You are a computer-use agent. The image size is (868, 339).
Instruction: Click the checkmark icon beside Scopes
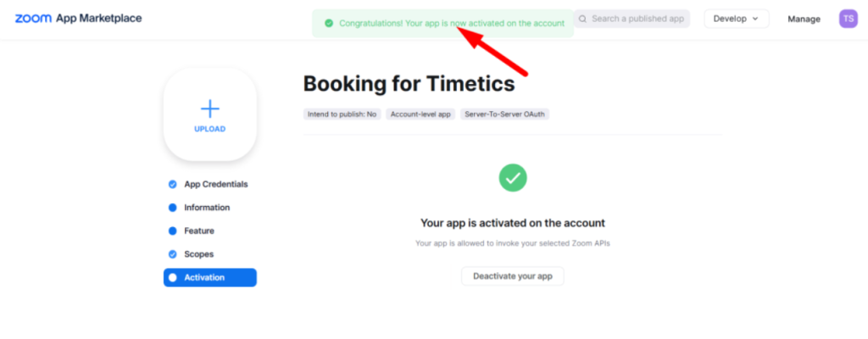[172, 254]
